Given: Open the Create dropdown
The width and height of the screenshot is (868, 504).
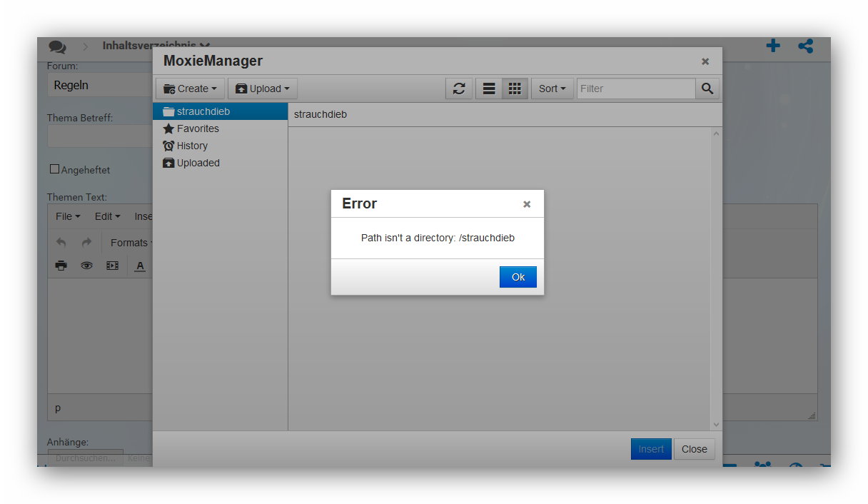Looking at the screenshot, I should point(190,89).
